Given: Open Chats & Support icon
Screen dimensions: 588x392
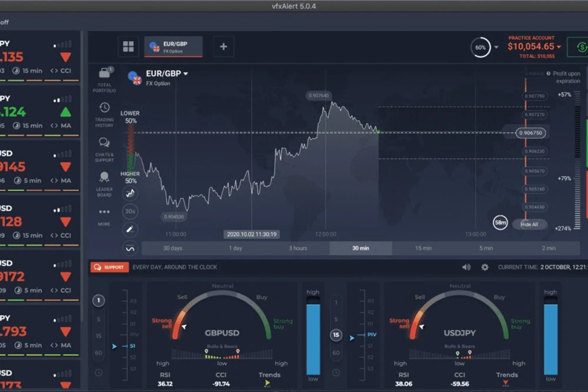Looking at the screenshot, I should [x=104, y=142].
